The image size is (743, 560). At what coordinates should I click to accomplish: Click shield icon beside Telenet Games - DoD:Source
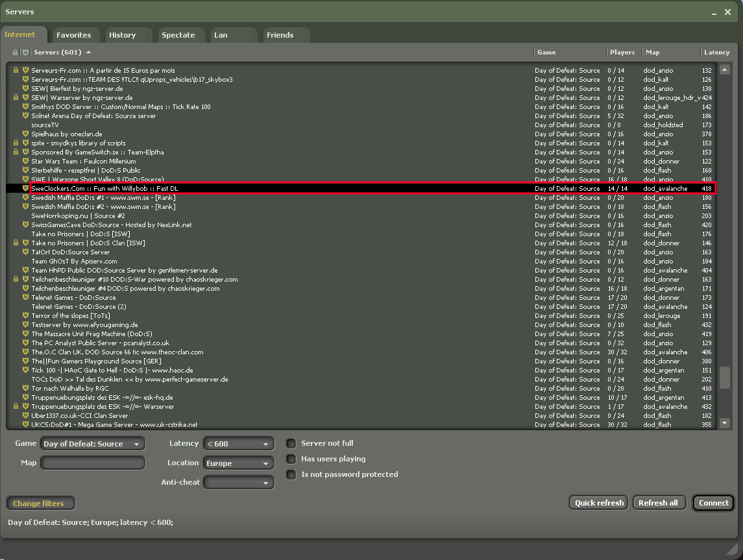coord(25,297)
